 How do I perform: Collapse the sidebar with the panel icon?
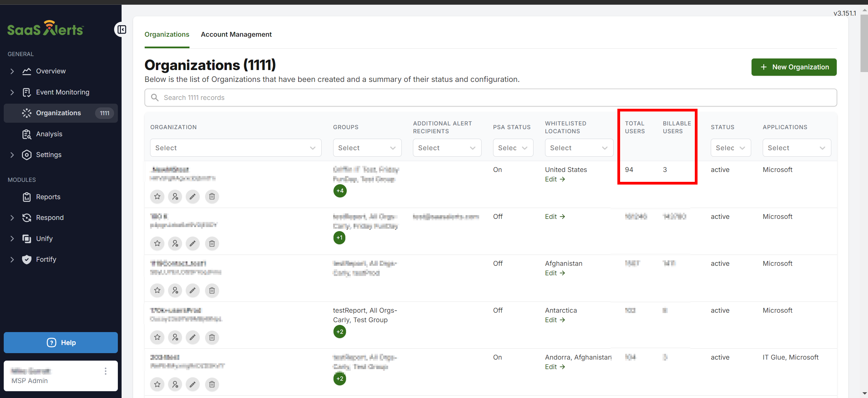coord(121,30)
